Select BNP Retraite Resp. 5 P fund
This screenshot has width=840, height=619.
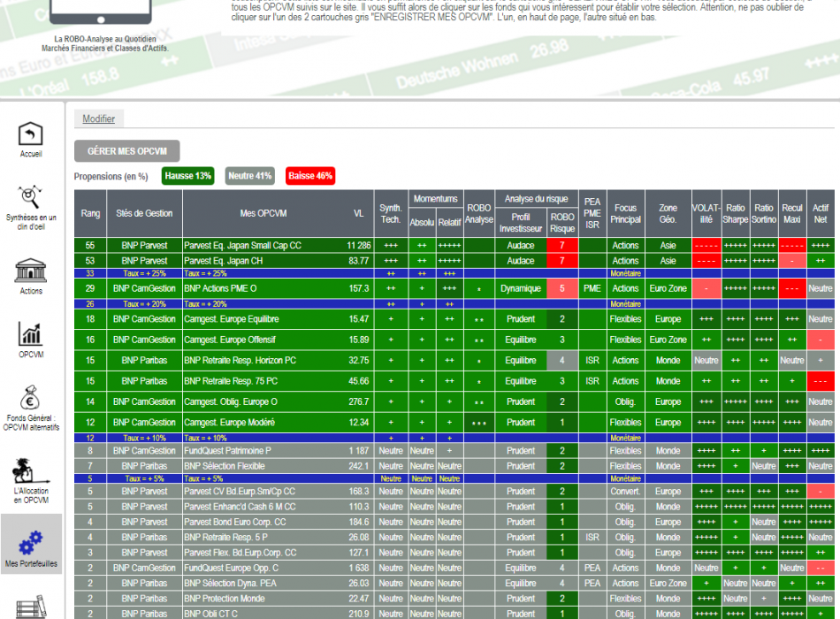[226, 537]
